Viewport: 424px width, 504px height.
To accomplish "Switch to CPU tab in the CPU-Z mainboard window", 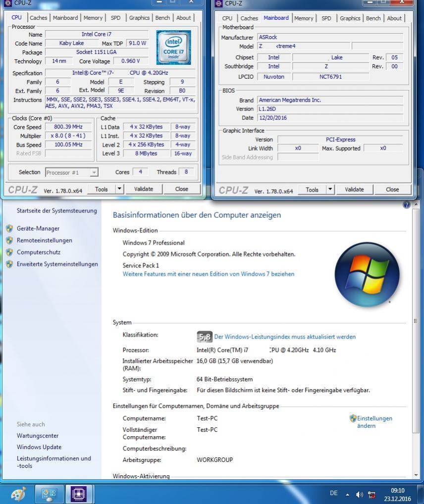I will (x=227, y=18).
